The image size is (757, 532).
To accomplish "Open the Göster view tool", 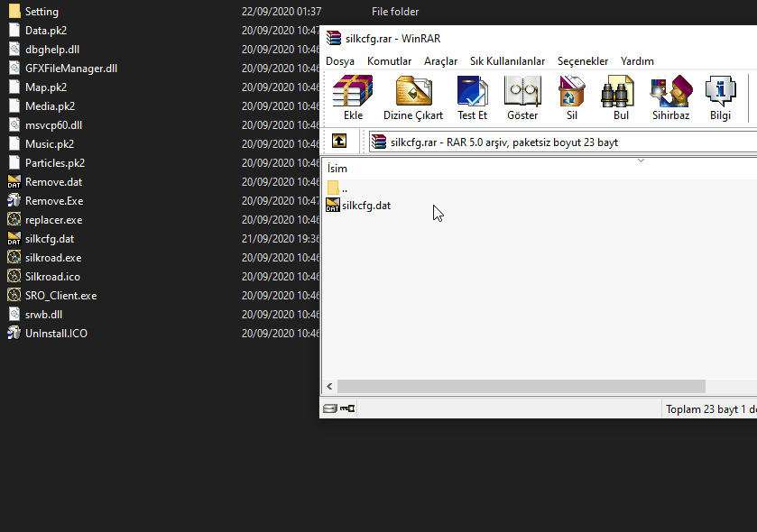I will coord(522,97).
